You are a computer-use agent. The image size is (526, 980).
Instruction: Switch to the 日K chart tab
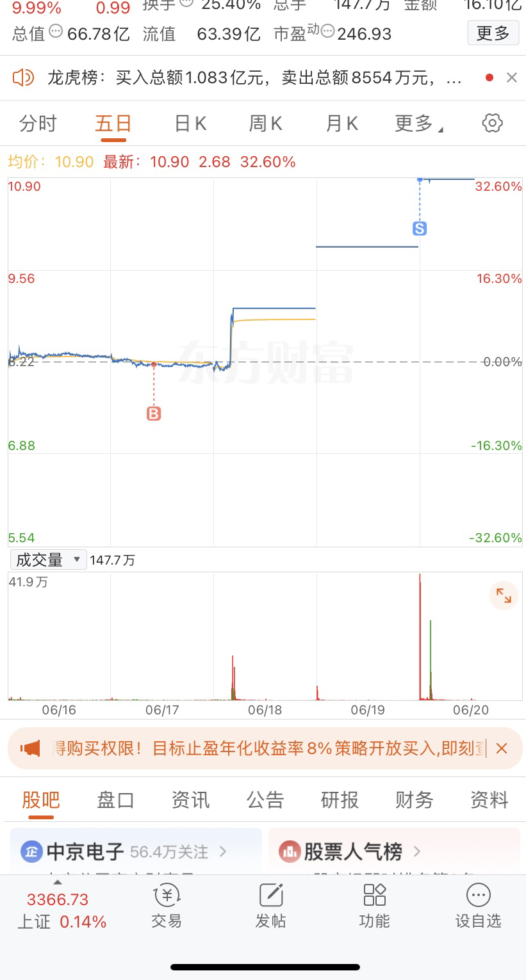[190, 123]
